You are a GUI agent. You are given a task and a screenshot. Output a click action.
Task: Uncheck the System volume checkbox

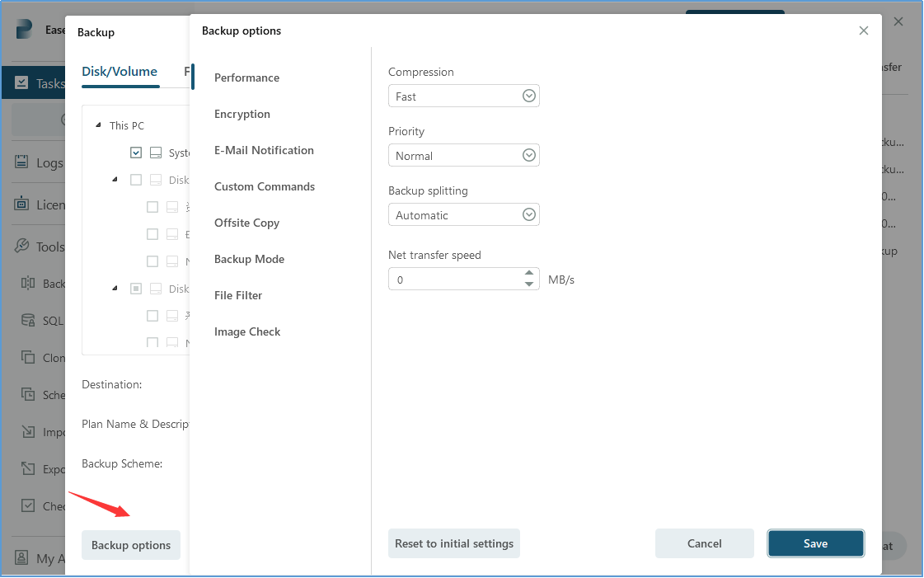pyautogui.click(x=136, y=153)
